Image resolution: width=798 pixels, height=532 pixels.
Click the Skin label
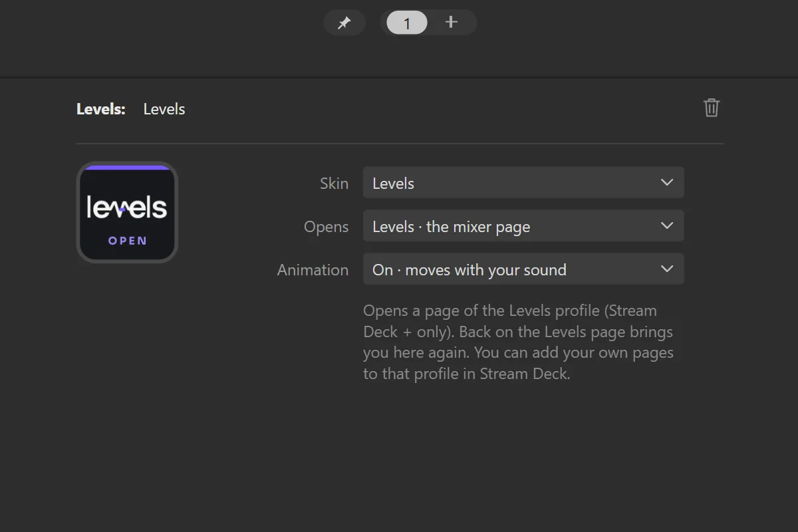[334, 184]
